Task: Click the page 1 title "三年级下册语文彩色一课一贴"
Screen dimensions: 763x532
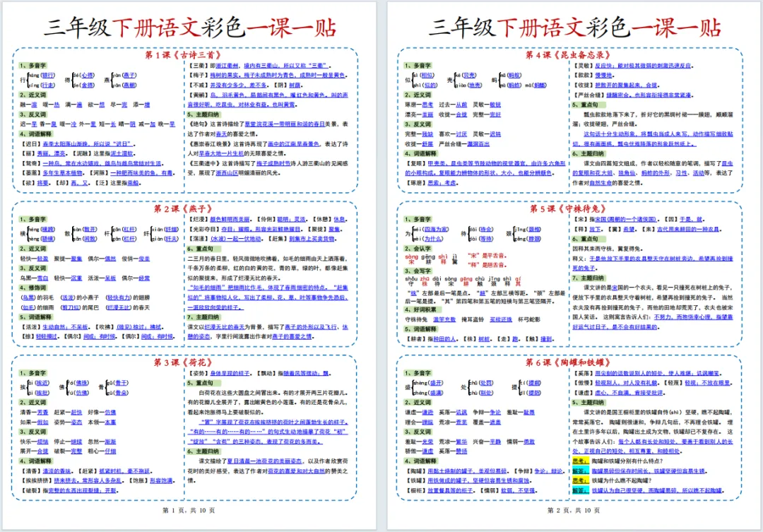Action: tap(190, 28)
